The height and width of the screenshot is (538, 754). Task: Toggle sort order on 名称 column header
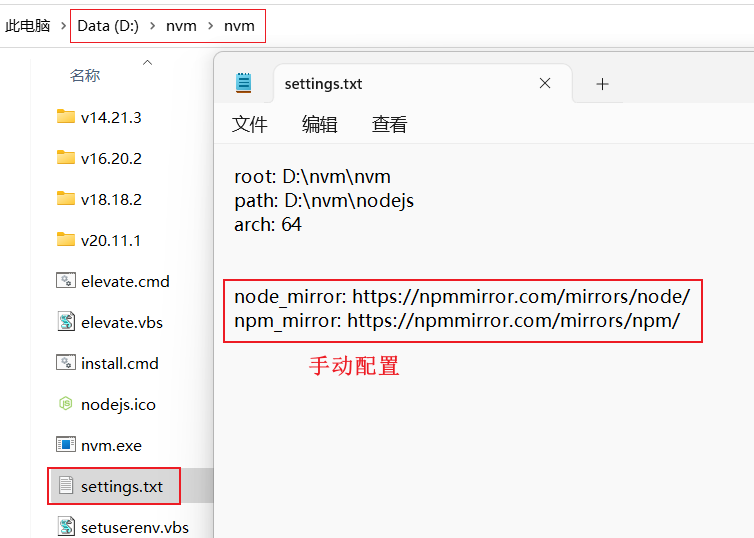tap(85, 76)
